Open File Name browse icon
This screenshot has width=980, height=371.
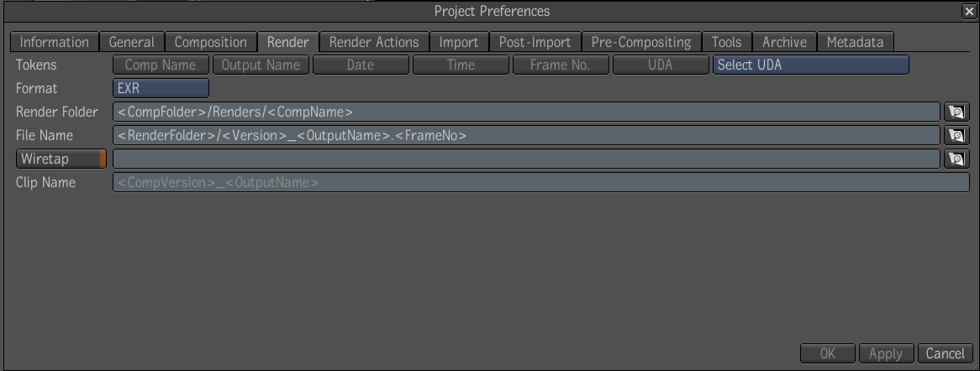point(956,135)
